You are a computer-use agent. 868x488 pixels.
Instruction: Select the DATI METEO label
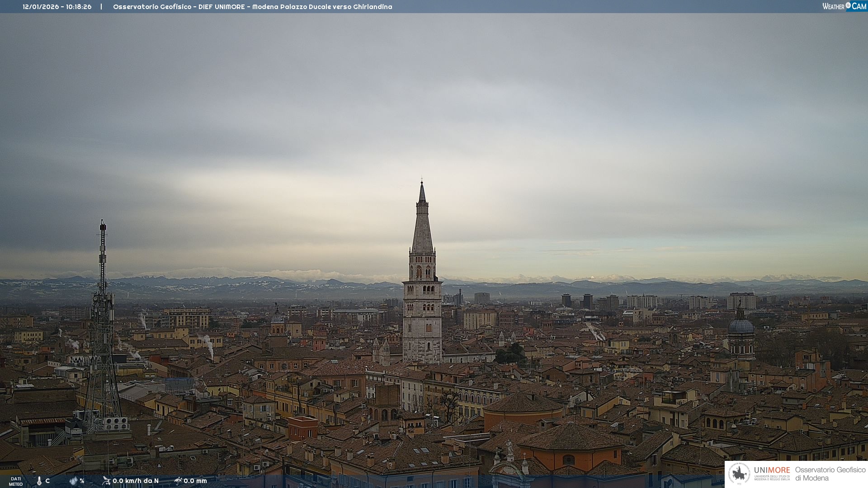coord(16,481)
